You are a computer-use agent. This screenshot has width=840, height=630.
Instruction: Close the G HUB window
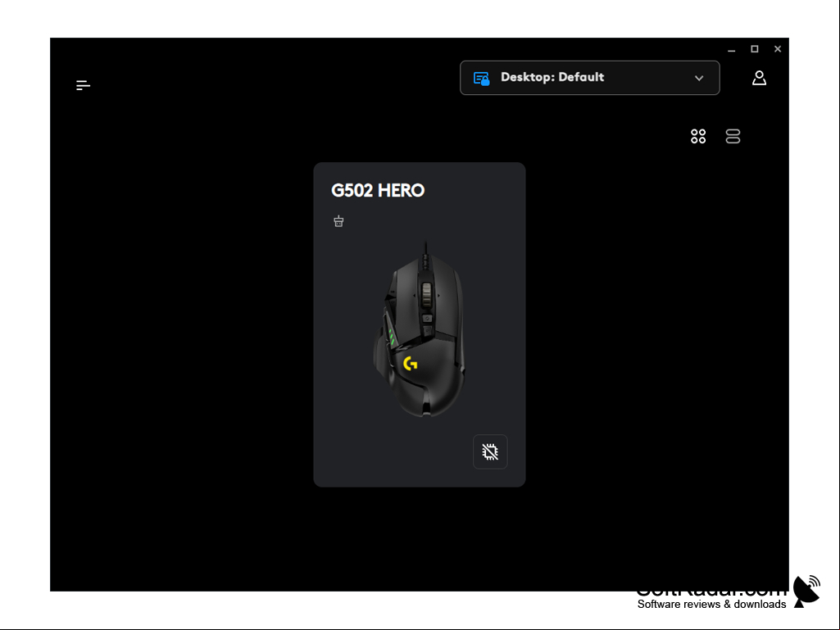tap(778, 49)
